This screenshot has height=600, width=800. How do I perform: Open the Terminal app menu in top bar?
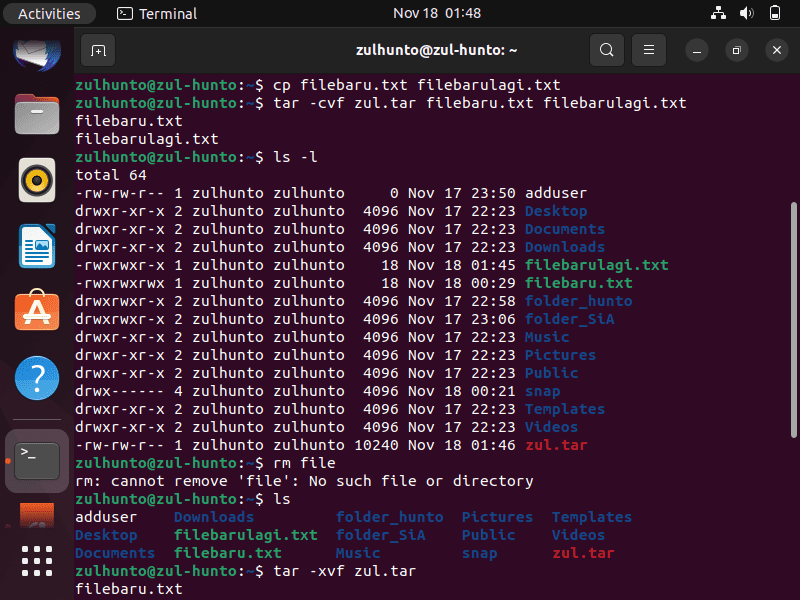(x=157, y=13)
